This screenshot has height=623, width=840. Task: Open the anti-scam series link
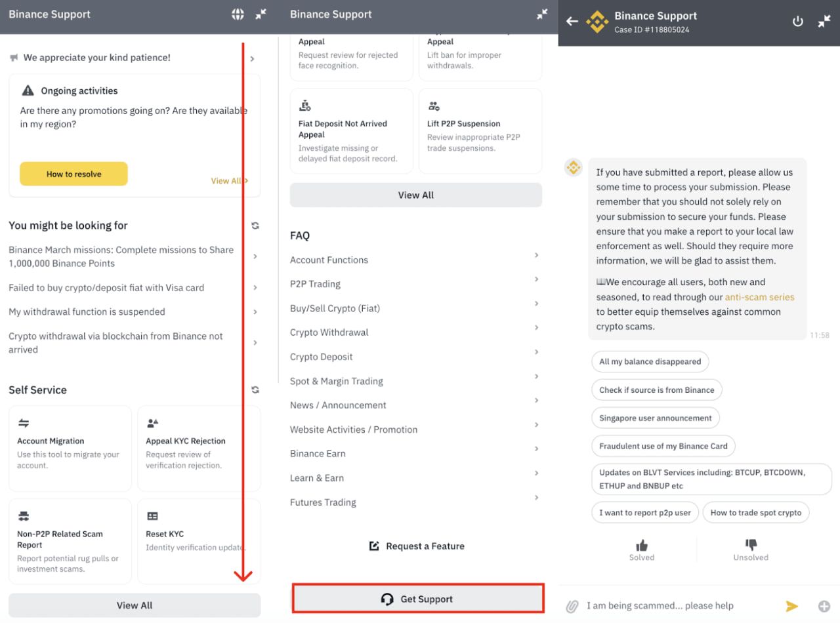[x=759, y=297]
